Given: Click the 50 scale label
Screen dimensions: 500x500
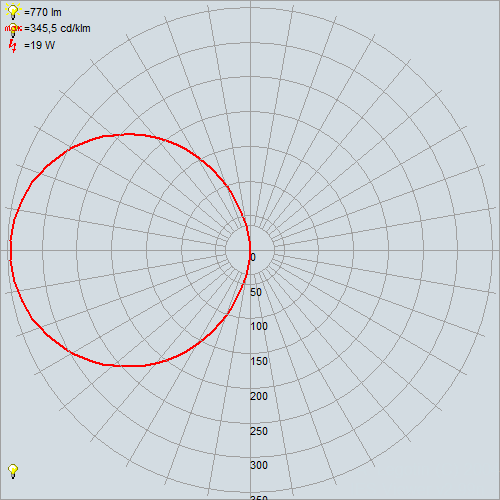Looking at the screenshot, I should [256, 292].
